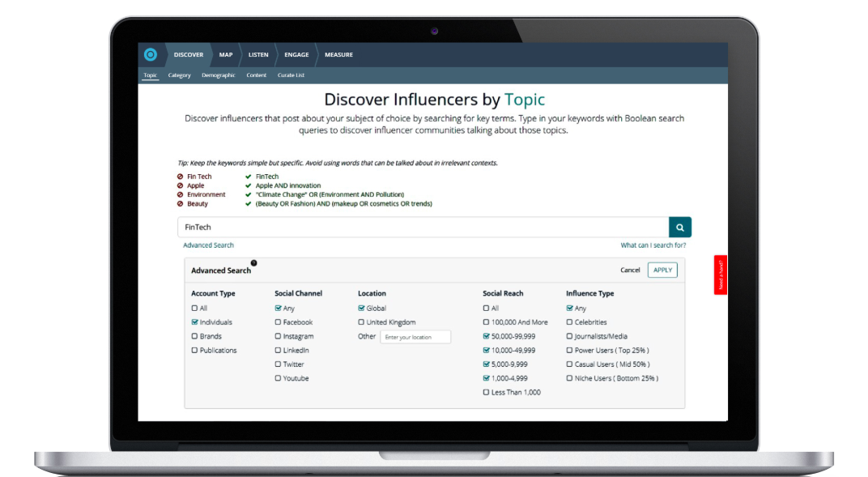Image resolution: width=868 pixels, height=477 pixels.
Task: Click the red prohibited icon beside "Fin Tech"
Action: (180, 176)
